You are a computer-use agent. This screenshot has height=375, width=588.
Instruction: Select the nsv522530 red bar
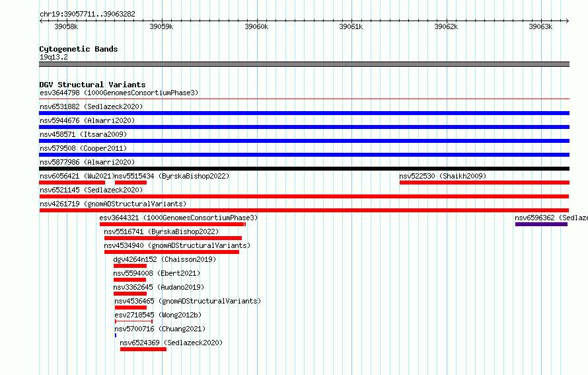pyautogui.click(x=484, y=183)
